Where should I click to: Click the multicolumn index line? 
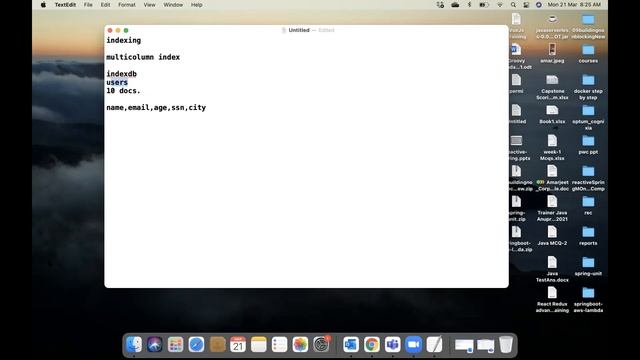click(143, 57)
